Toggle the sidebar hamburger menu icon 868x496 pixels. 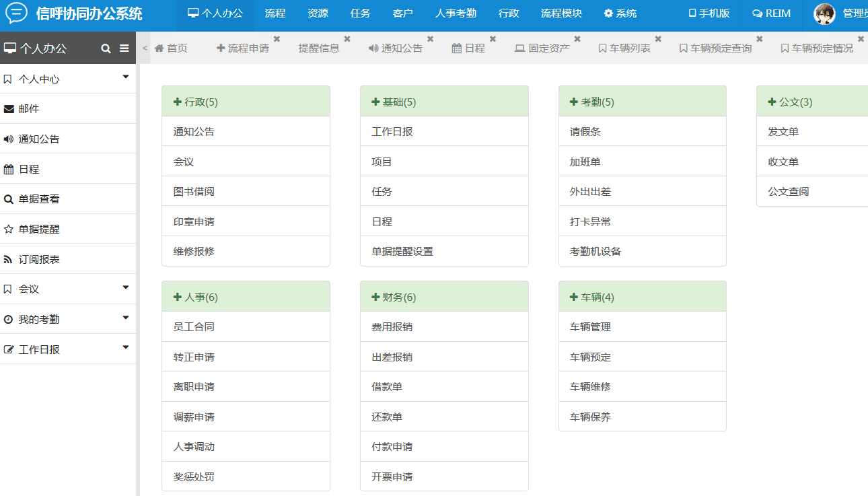point(124,48)
